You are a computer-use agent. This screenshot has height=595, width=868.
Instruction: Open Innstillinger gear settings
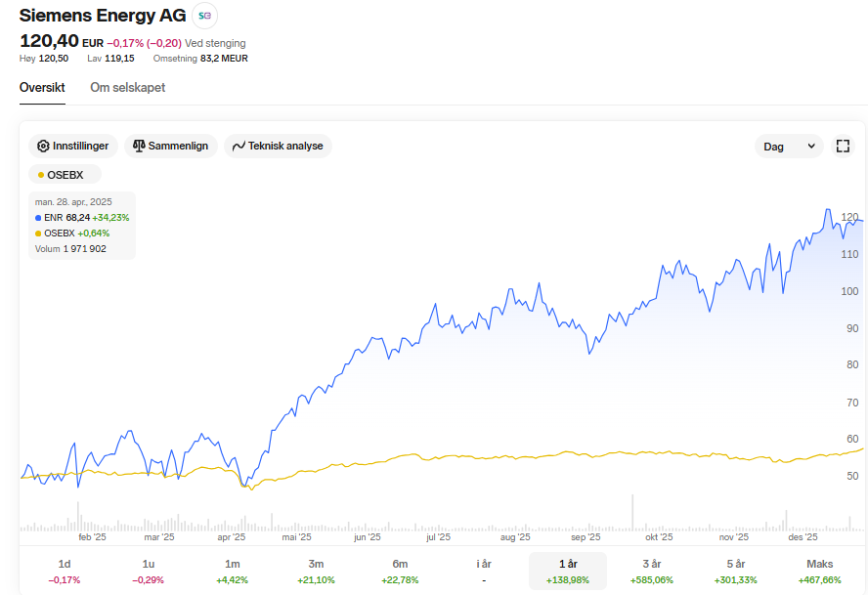click(74, 146)
